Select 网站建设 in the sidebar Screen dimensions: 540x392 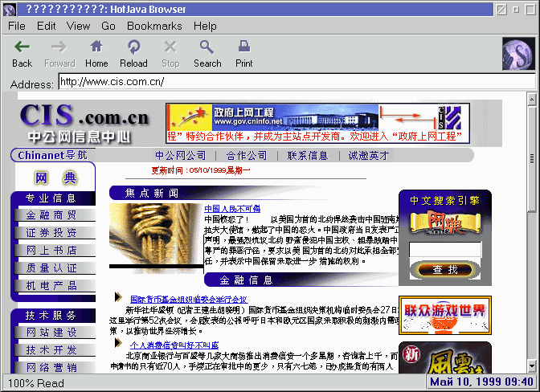tap(55, 332)
